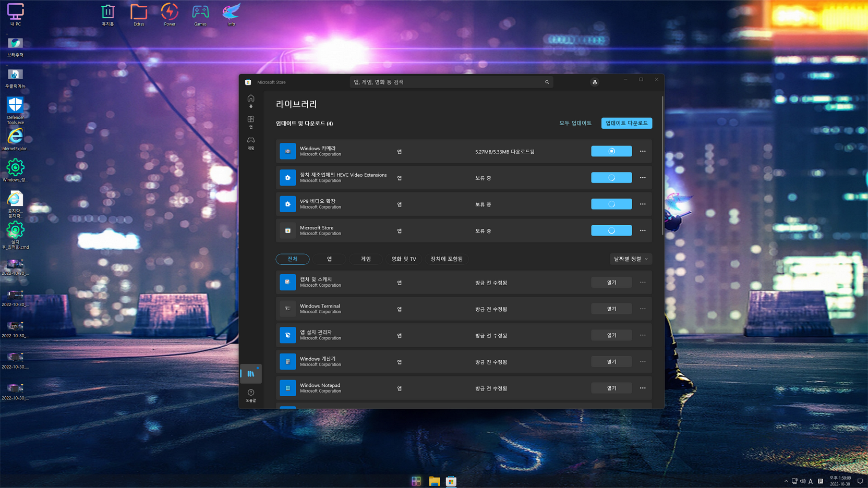Open the Internet Explorer desktop icon
The width and height of the screenshot is (868, 488).
tap(15, 139)
